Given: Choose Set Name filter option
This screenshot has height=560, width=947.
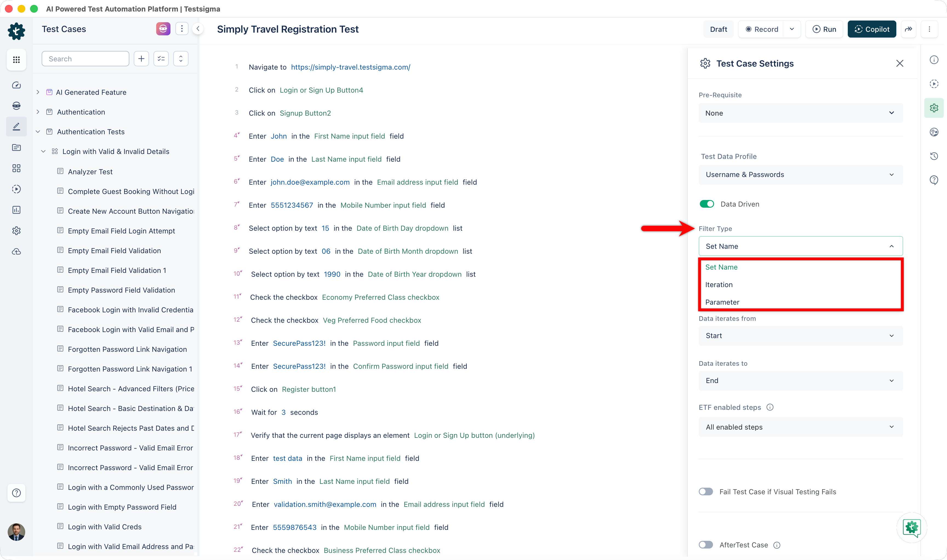Looking at the screenshot, I should pyautogui.click(x=801, y=267).
